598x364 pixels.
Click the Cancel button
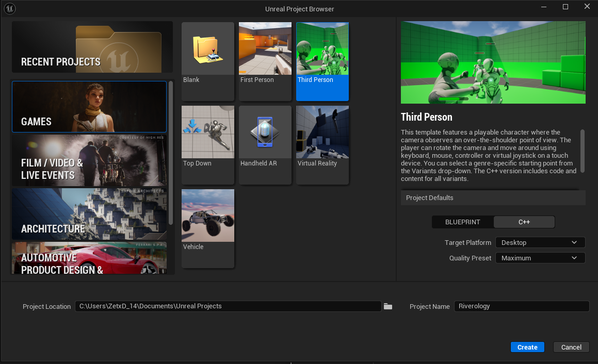pos(571,347)
